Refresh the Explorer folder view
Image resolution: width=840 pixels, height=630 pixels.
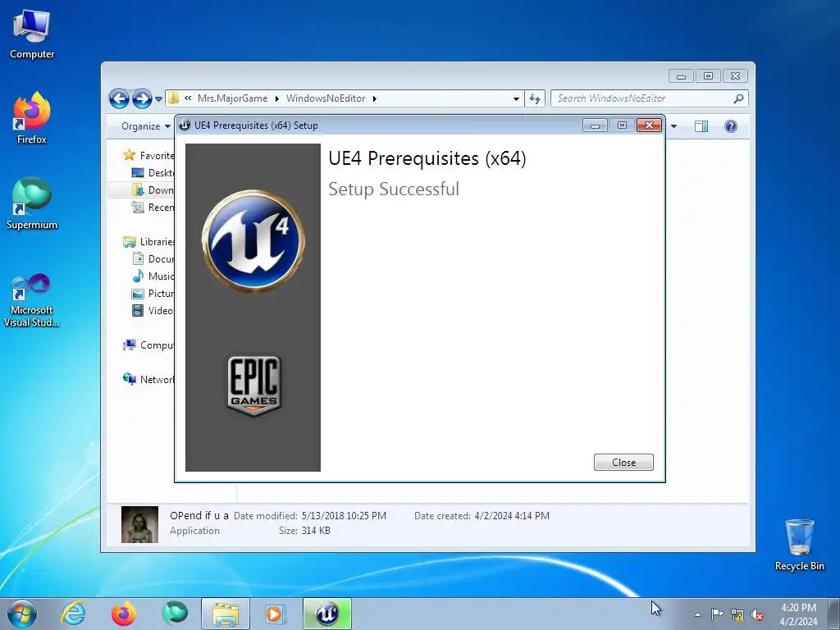(535, 98)
